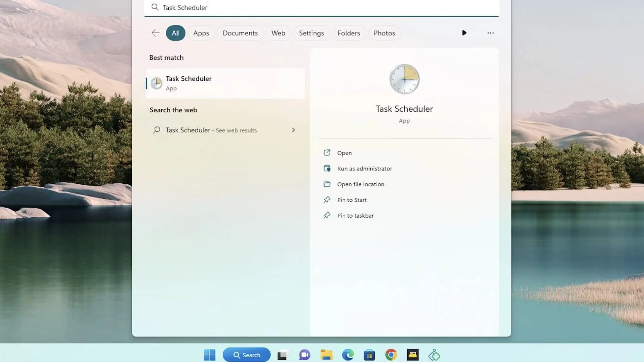Click the taskbar Search button
Image resolution: width=644 pixels, height=362 pixels.
(247, 355)
